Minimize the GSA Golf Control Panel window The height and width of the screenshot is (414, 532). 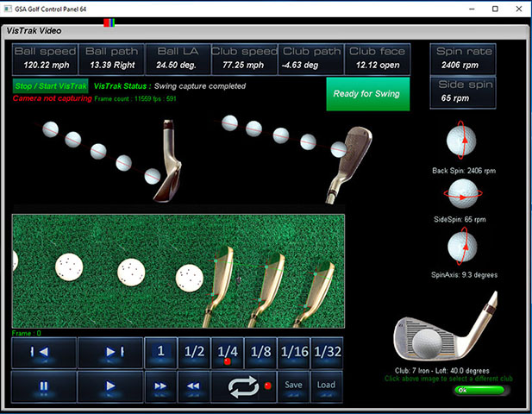[472, 9]
